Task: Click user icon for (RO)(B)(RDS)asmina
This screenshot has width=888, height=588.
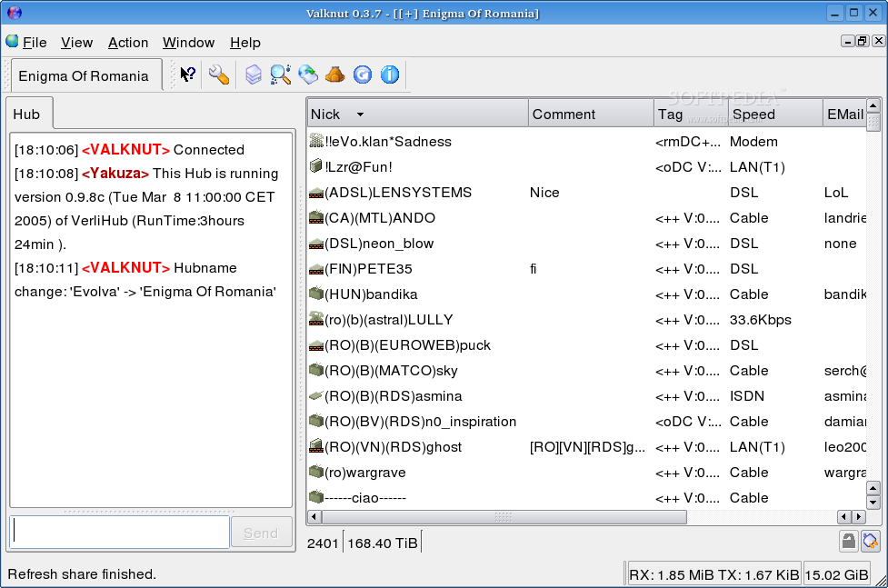Action: coord(316,396)
